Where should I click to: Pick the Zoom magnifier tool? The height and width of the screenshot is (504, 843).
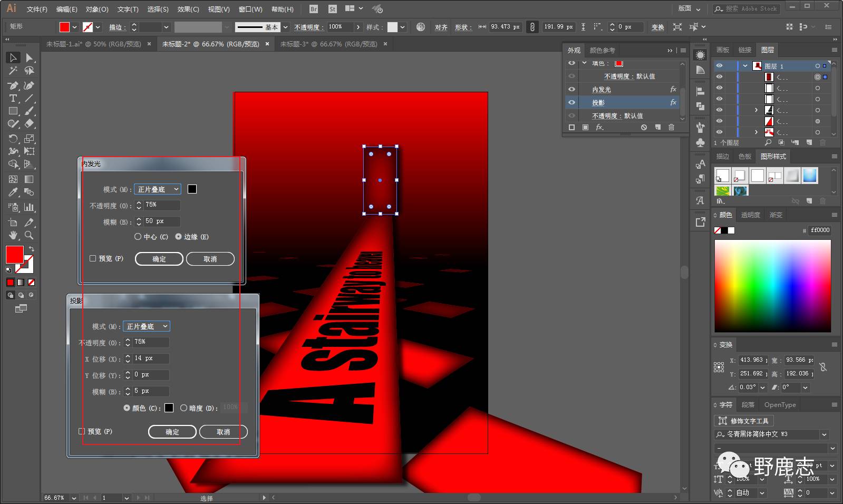coord(30,235)
